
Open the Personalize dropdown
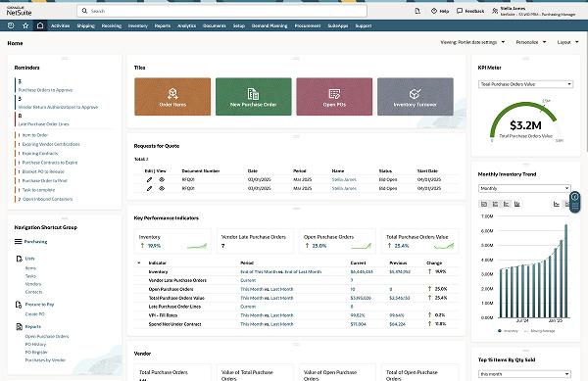point(530,42)
